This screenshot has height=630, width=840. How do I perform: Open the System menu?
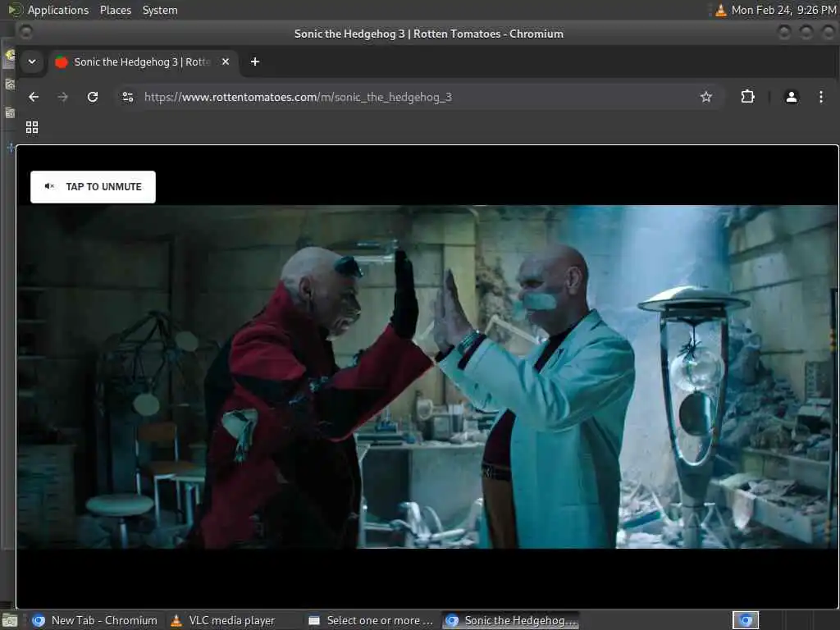pos(160,10)
